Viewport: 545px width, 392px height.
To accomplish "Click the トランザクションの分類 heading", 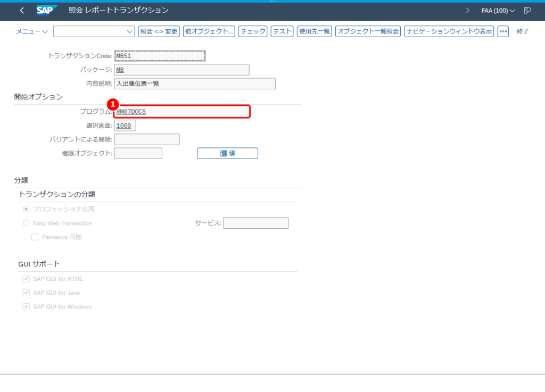I will [56, 194].
